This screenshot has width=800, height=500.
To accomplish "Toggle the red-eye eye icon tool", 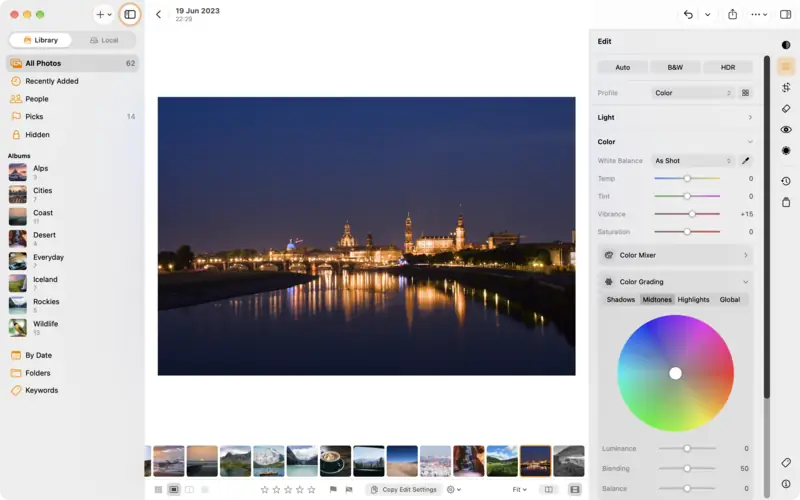I will (x=786, y=130).
